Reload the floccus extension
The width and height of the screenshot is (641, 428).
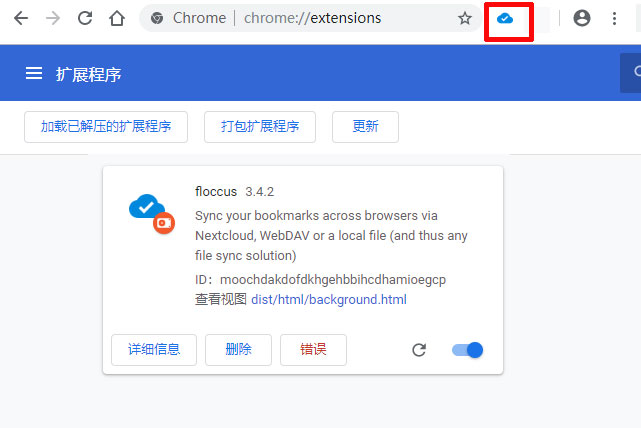[x=419, y=350]
